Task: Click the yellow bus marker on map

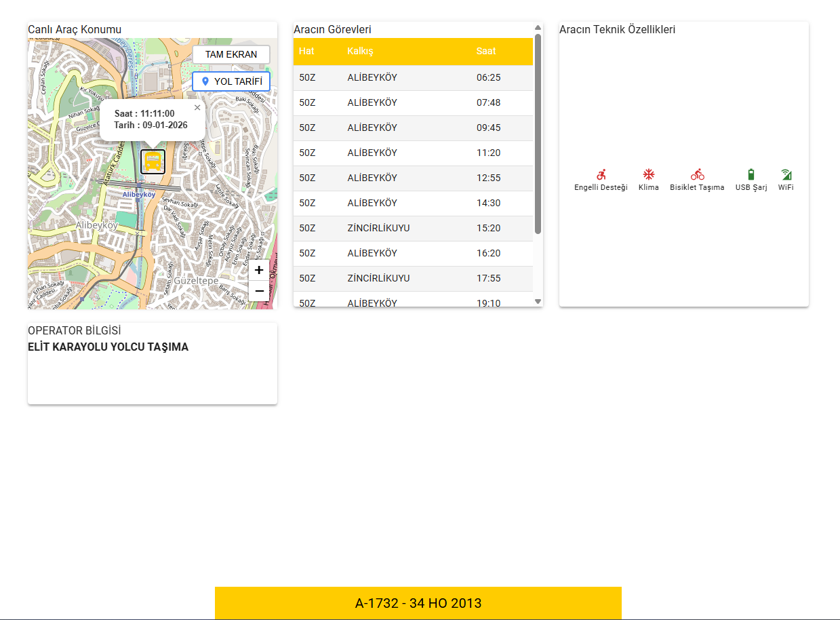Action: click(x=153, y=161)
